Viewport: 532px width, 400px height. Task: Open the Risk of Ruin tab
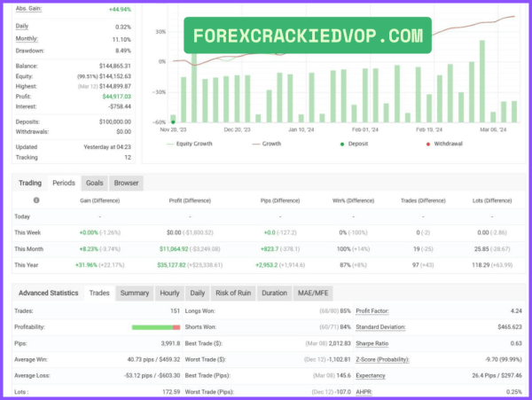tap(233, 293)
